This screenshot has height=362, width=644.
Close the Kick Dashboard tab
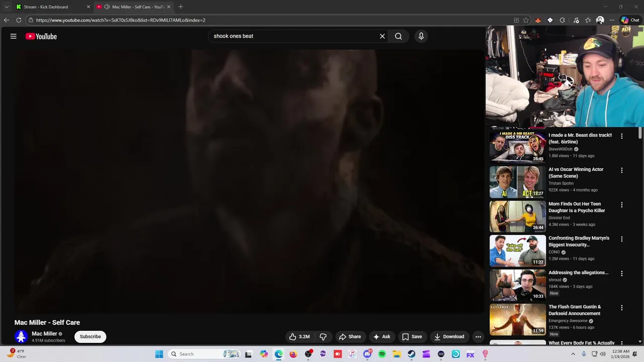pyautogui.click(x=88, y=7)
